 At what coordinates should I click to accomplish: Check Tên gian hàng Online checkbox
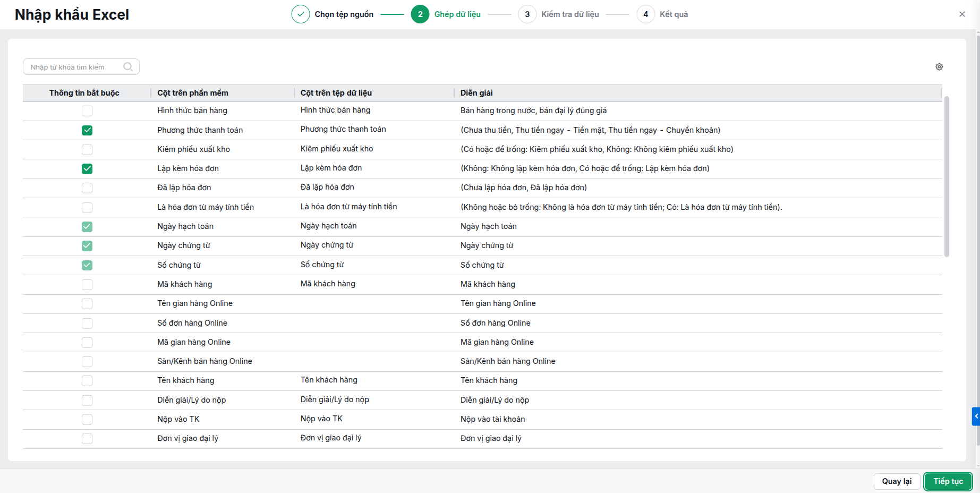coord(87,304)
